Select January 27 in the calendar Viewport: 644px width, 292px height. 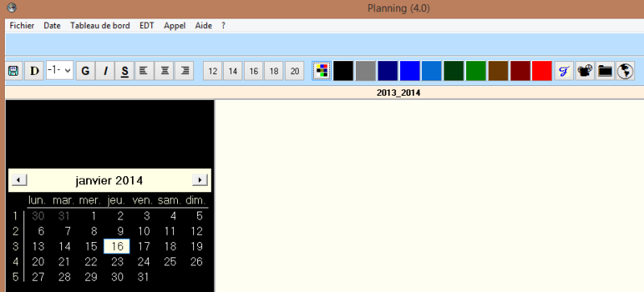[x=38, y=278]
